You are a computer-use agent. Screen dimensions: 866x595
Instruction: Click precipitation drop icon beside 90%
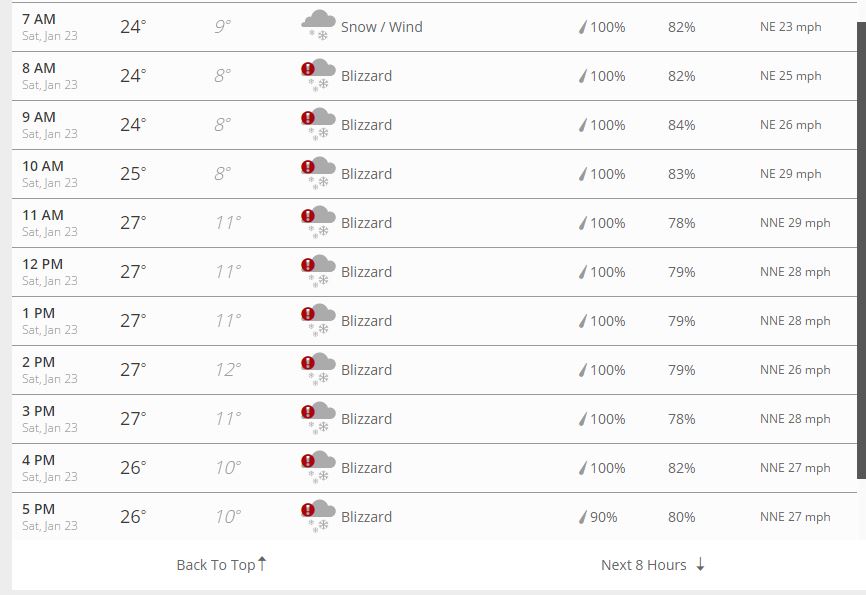click(x=583, y=517)
